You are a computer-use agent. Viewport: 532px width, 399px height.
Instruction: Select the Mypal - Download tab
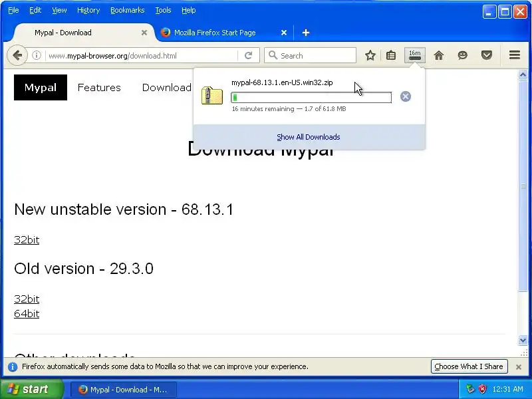click(84, 33)
